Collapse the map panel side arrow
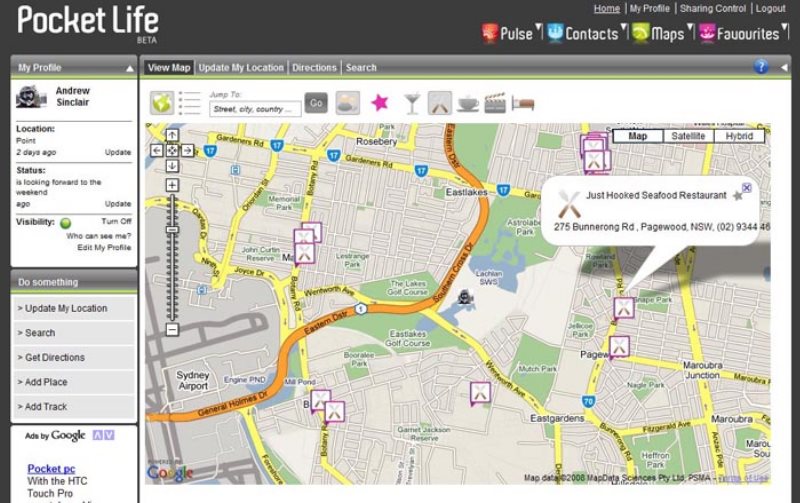Screen dimensions: 800x503 click(784, 67)
